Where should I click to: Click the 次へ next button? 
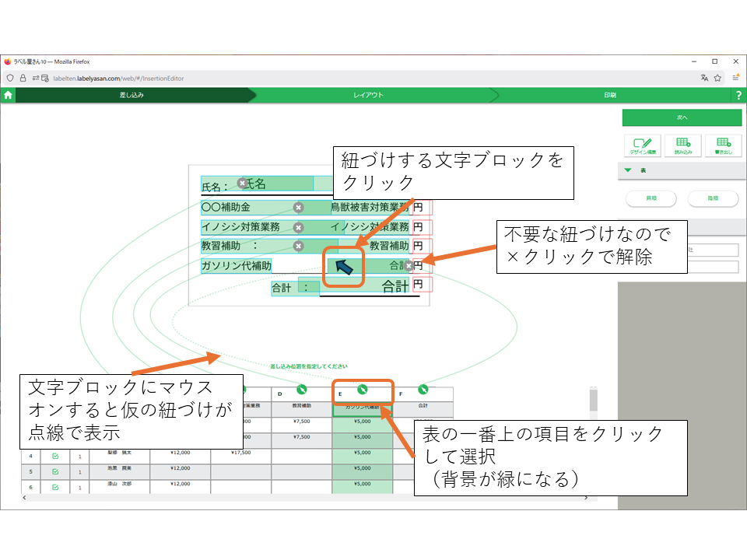coord(682,117)
